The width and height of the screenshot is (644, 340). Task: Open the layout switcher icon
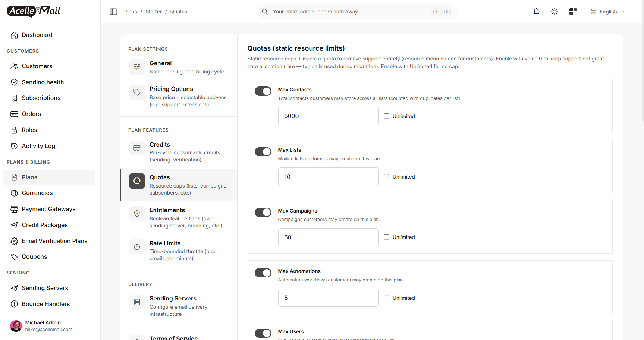[573, 12]
